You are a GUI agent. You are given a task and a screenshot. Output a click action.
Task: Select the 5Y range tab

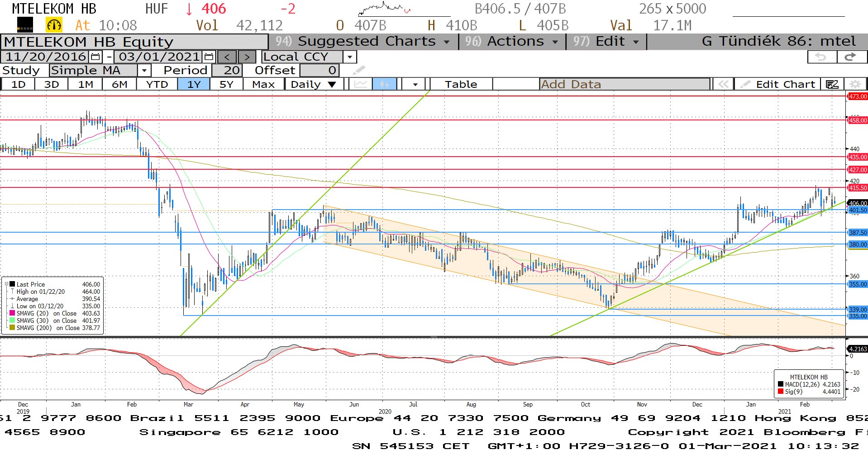coord(226,84)
